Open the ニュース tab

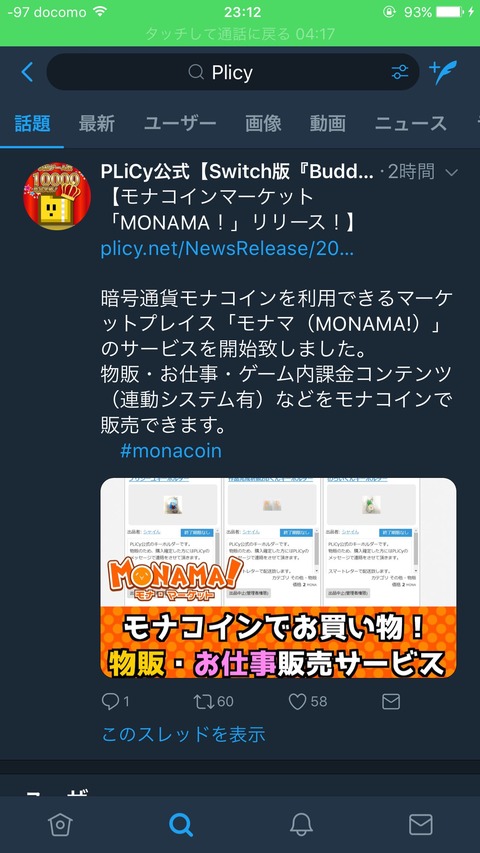[410, 123]
